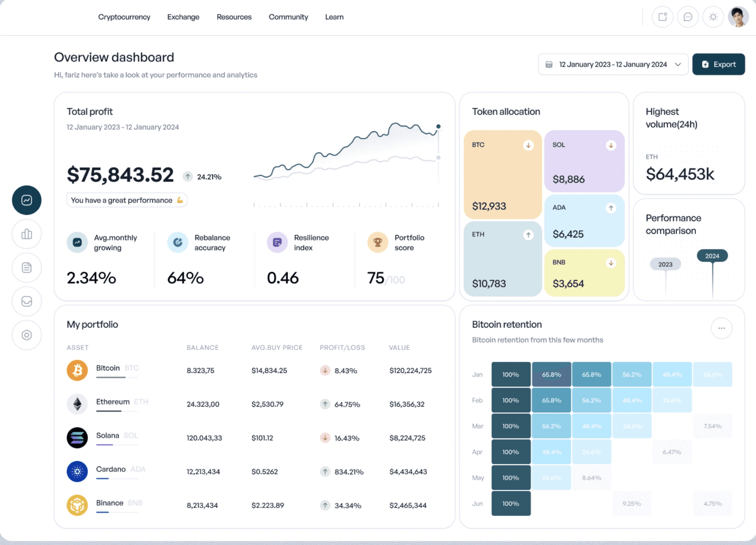Sort by the PROFIT/LOSS column header
756x545 pixels.
342,348
